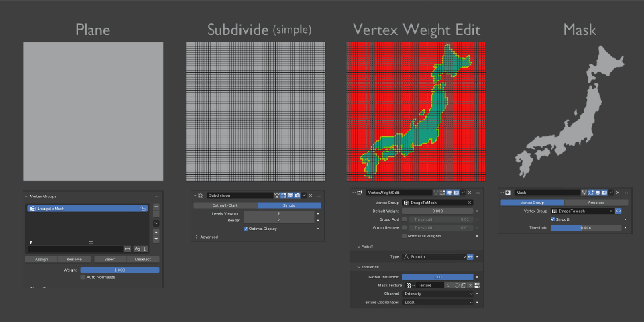Click invert falloff icon next to Smooth type

(x=470, y=256)
